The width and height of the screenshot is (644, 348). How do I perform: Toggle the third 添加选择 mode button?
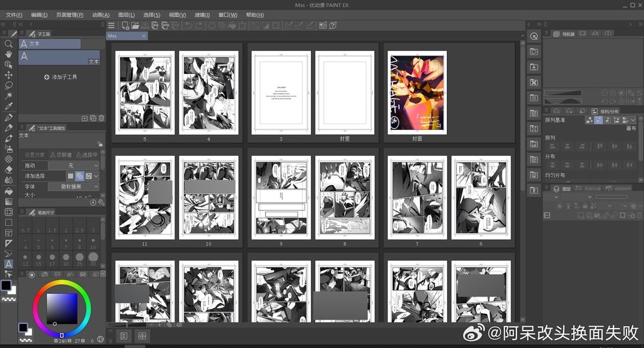(89, 176)
